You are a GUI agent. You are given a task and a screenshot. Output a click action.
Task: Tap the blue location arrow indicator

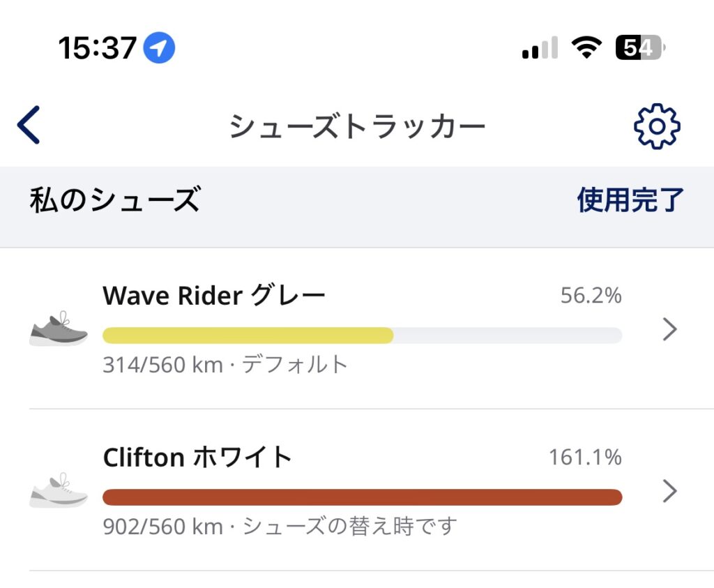[x=159, y=48]
